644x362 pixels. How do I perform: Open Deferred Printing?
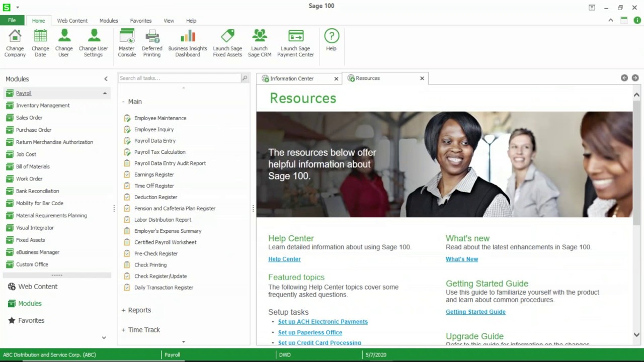152,43
